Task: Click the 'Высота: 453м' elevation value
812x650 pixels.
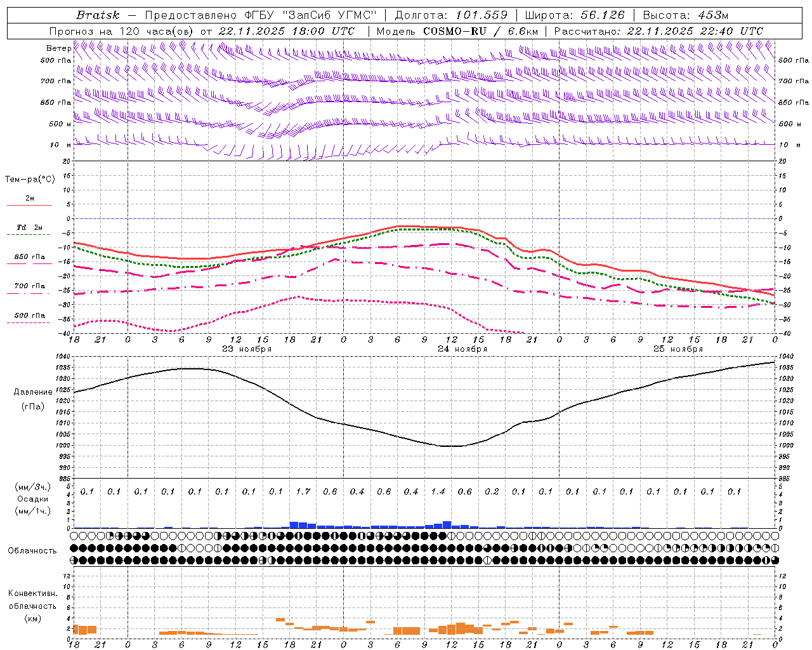Action: click(x=686, y=15)
